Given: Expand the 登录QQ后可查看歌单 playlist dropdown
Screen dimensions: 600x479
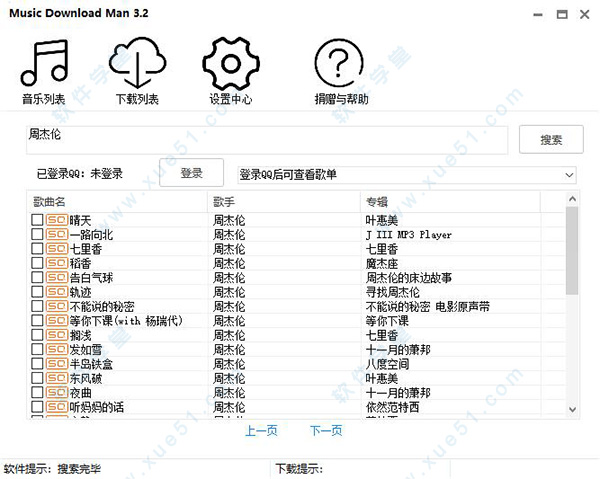Looking at the screenshot, I should click(569, 175).
